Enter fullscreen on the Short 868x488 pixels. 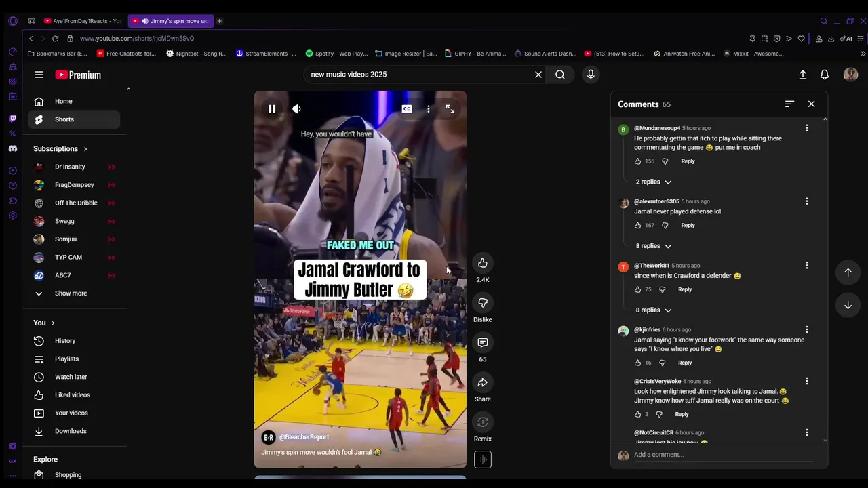tap(450, 108)
